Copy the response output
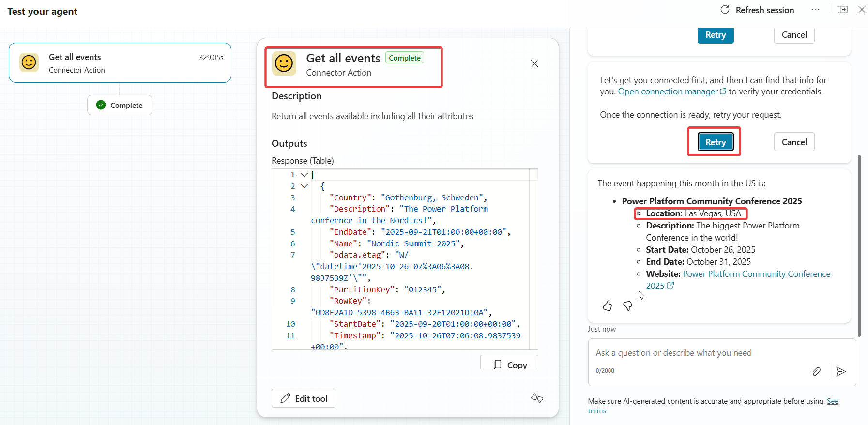The width and height of the screenshot is (868, 425). pos(509,364)
